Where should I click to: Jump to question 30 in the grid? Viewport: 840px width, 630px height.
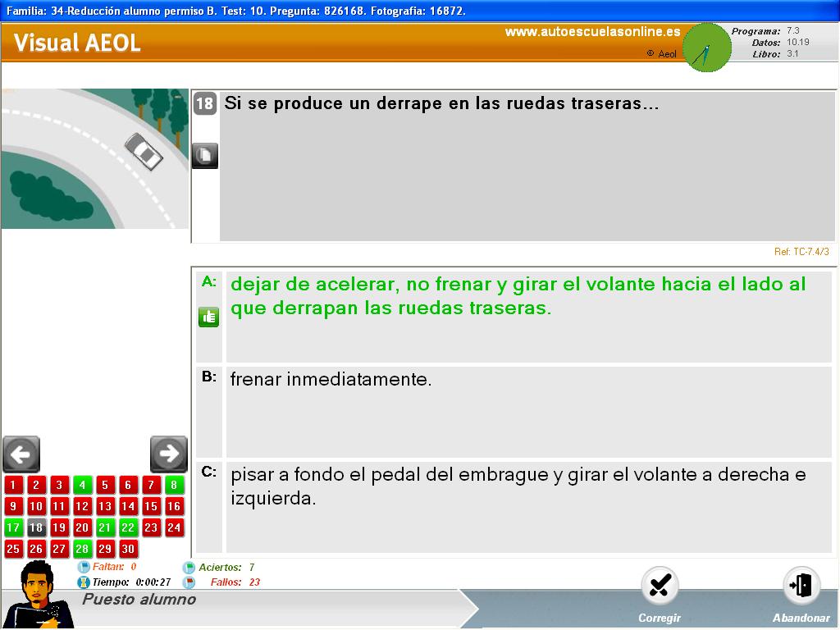[128, 549]
